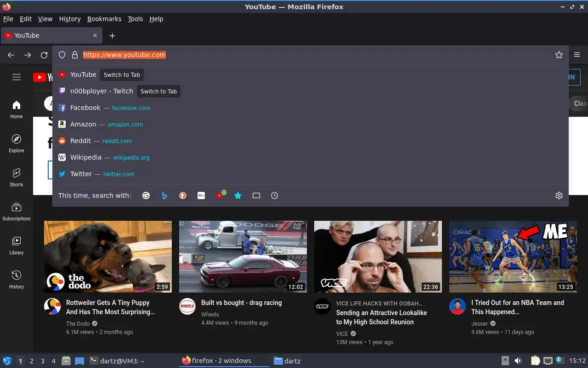Choose the Reddit suggestion

pos(310,141)
